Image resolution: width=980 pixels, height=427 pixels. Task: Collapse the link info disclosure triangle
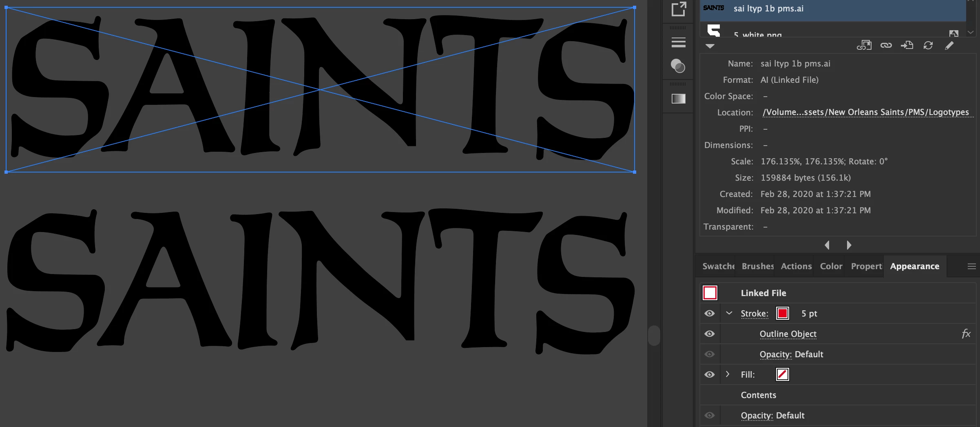pyautogui.click(x=710, y=46)
